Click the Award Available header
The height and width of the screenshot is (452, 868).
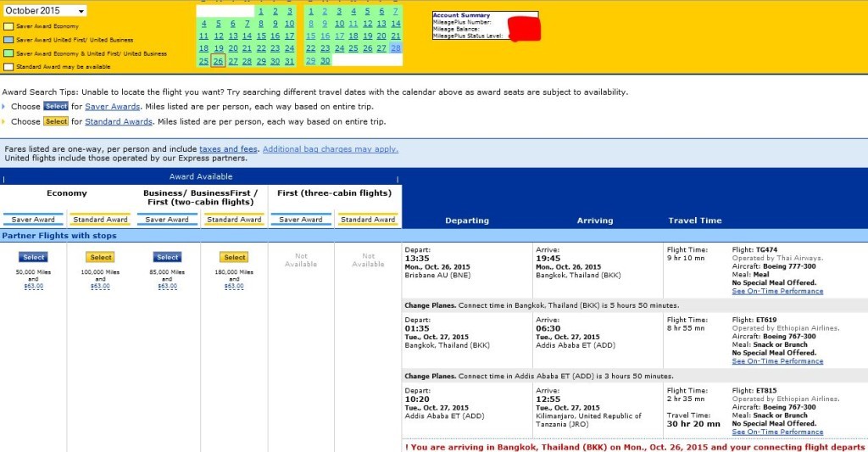(201, 176)
